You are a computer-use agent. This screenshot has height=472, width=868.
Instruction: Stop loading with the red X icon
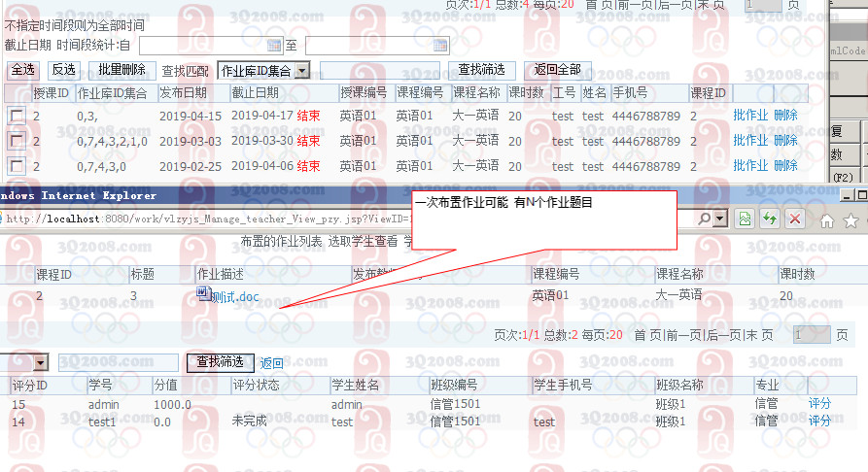coord(795,219)
